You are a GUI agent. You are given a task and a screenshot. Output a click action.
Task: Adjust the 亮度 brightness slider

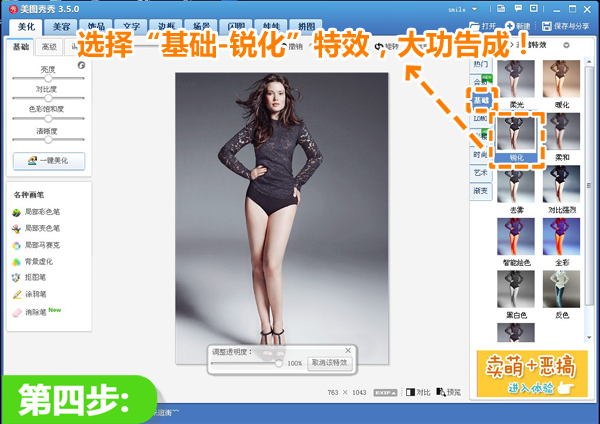[48, 78]
